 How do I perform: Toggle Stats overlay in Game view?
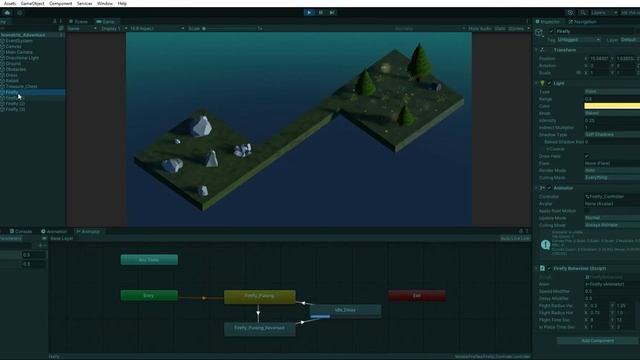500,29
